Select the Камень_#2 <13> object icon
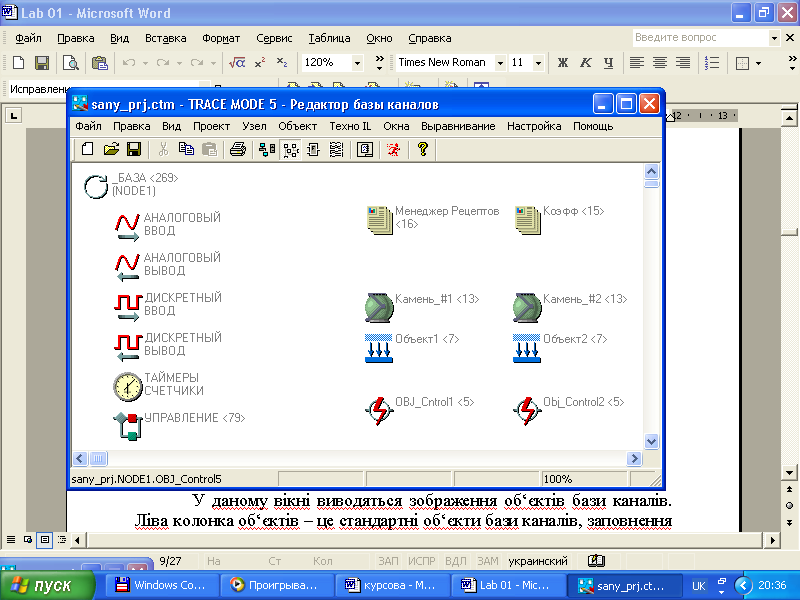The height and width of the screenshot is (600, 800). tap(527, 308)
